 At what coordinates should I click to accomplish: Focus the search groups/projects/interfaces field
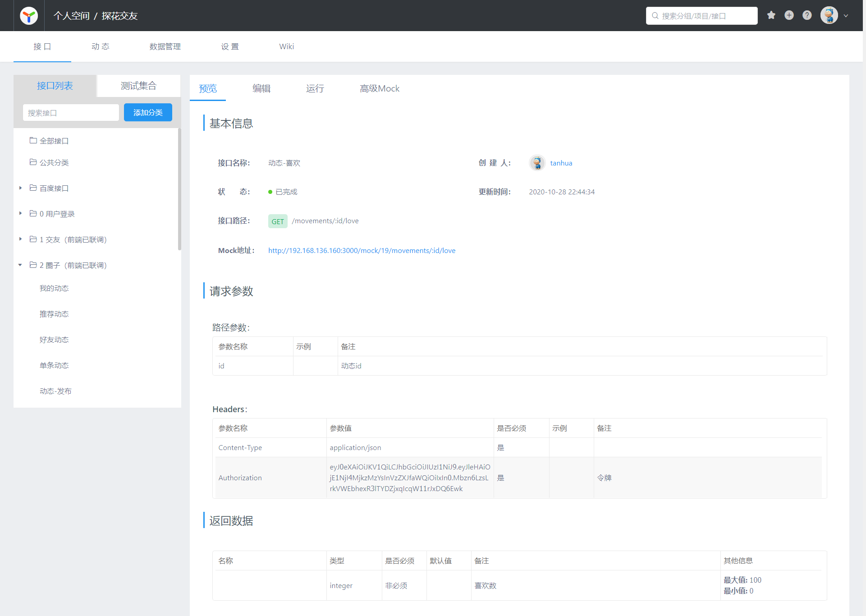click(x=701, y=16)
